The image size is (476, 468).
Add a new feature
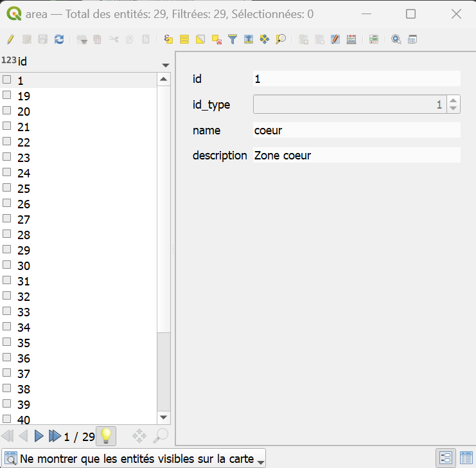[82, 39]
